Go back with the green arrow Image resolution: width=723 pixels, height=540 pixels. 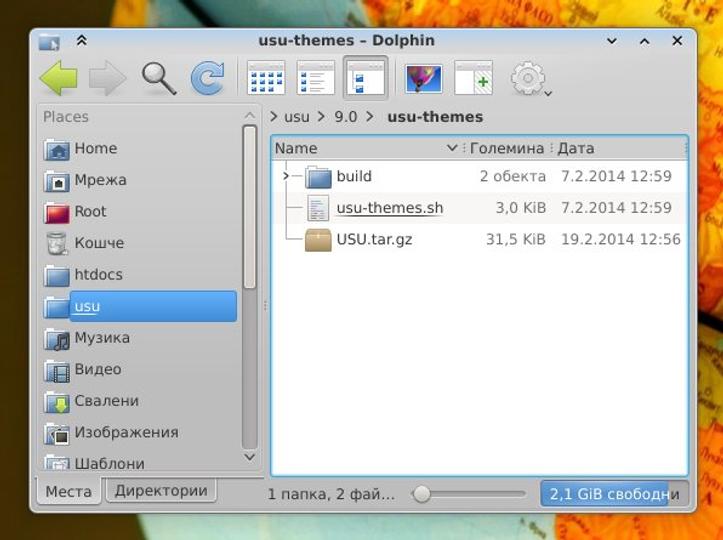click(x=59, y=78)
